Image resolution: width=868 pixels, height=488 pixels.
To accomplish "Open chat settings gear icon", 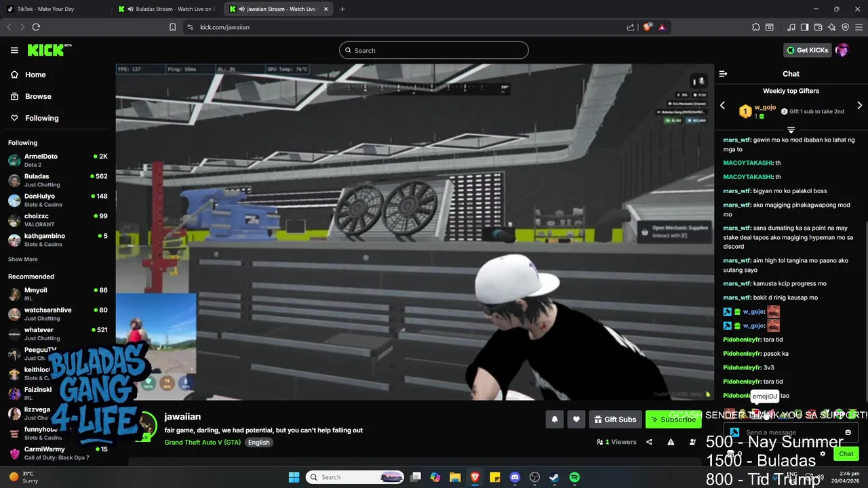I will 823,454.
